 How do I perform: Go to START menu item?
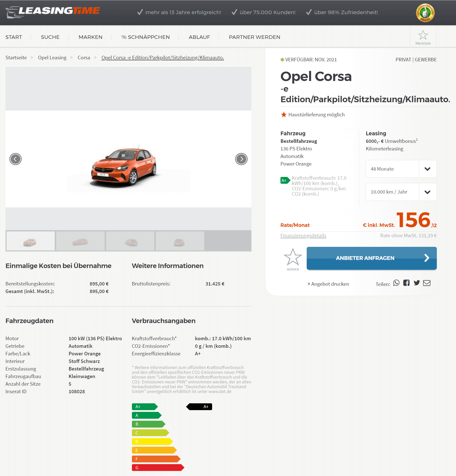(14, 37)
